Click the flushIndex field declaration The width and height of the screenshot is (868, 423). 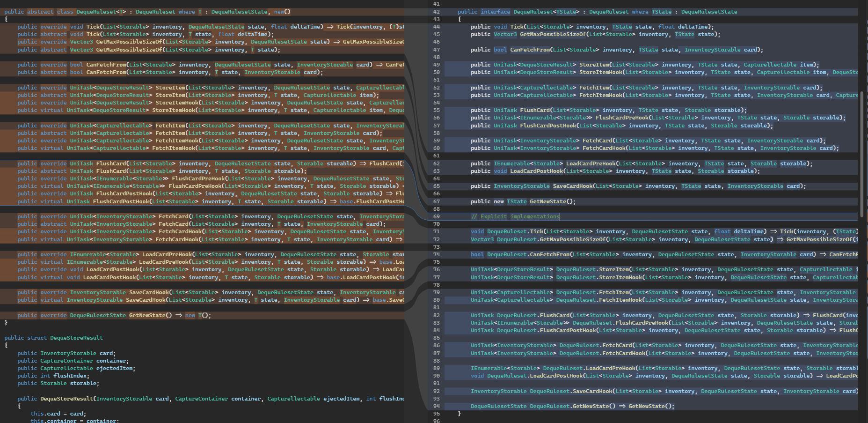(70, 376)
